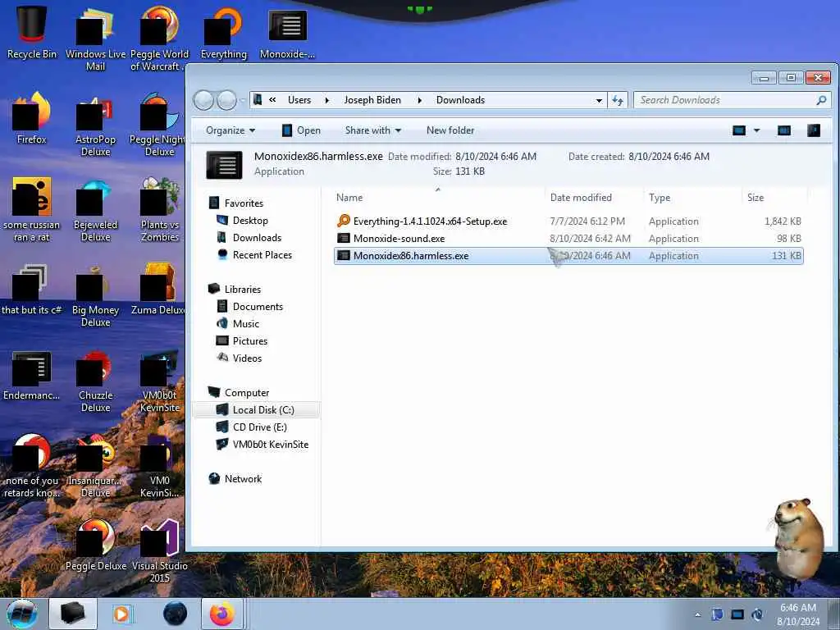This screenshot has height=630, width=840.
Task: Select Big Money Deluxe desktop icon
Action: (95, 295)
